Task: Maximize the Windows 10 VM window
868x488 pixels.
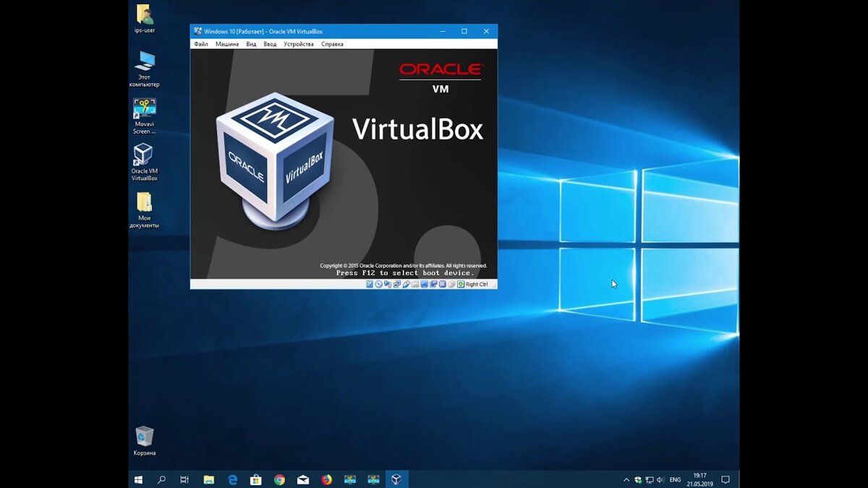Action: tap(464, 31)
